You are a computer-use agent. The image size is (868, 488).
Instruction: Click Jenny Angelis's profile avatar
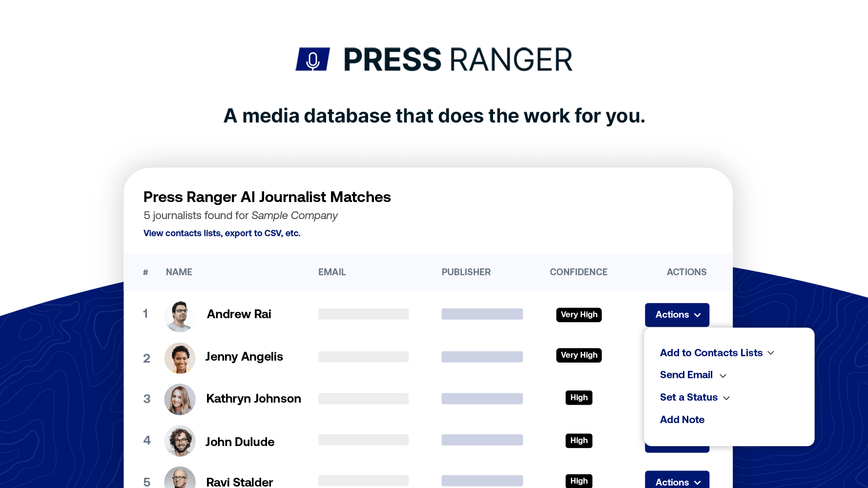point(180,358)
